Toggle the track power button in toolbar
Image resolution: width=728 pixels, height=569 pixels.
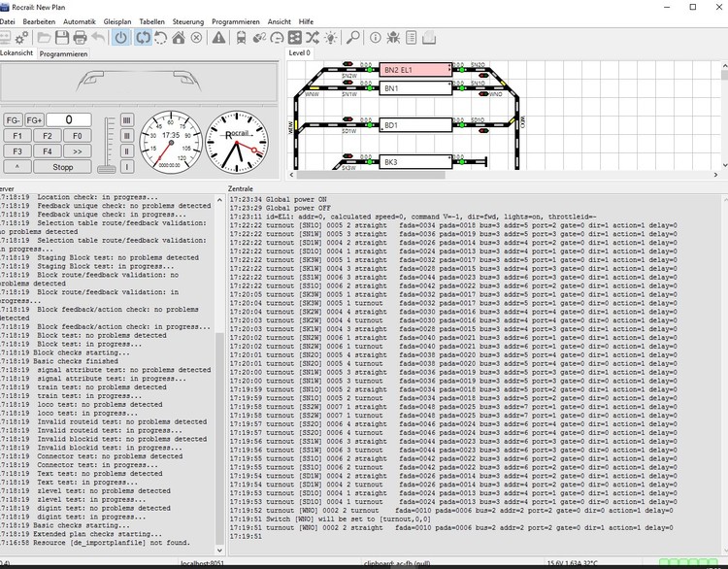click(121, 38)
